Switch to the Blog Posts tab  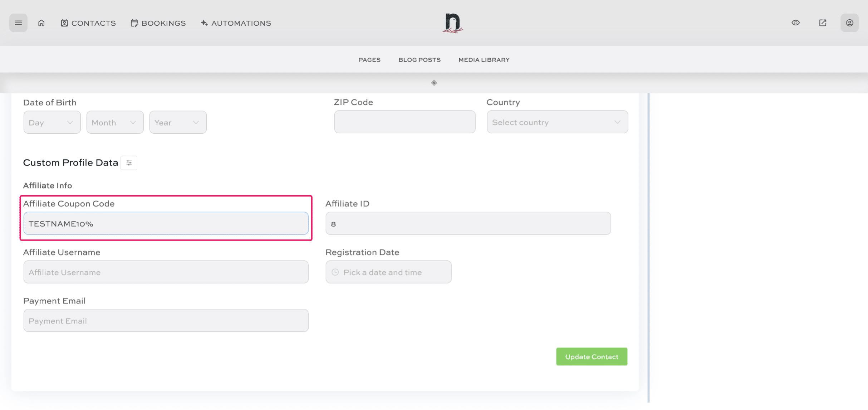point(420,60)
